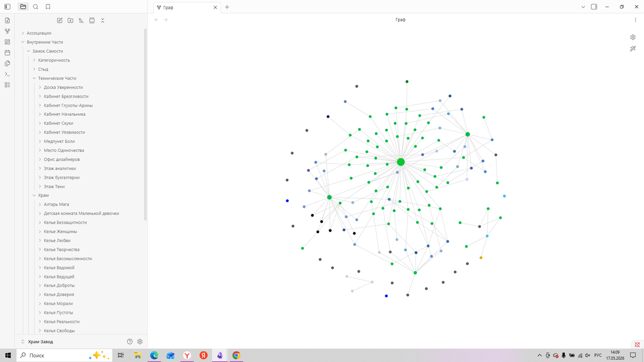Click the taskbar Поиск search box
Viewport: 644px width, 362px height.
[64, 355]
